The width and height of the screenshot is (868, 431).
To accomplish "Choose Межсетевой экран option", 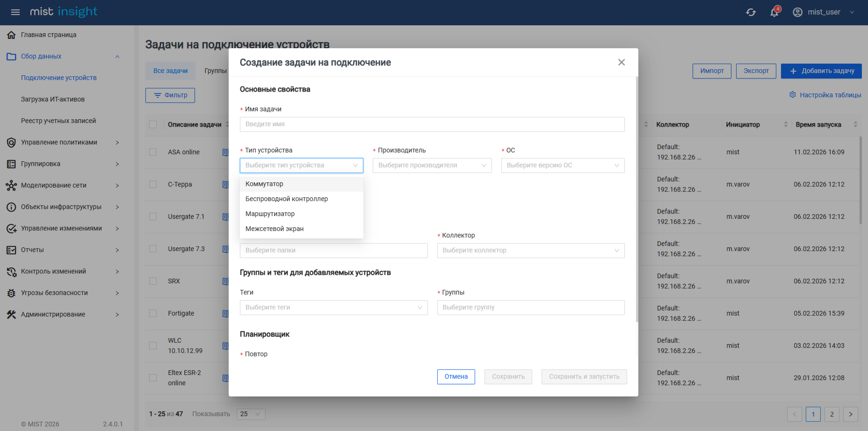I will click(275, 229).
